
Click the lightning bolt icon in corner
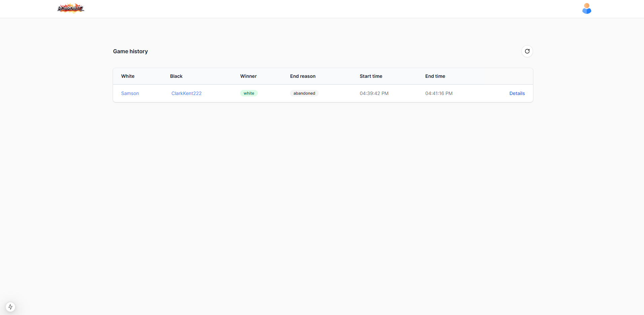coord(10,307)
